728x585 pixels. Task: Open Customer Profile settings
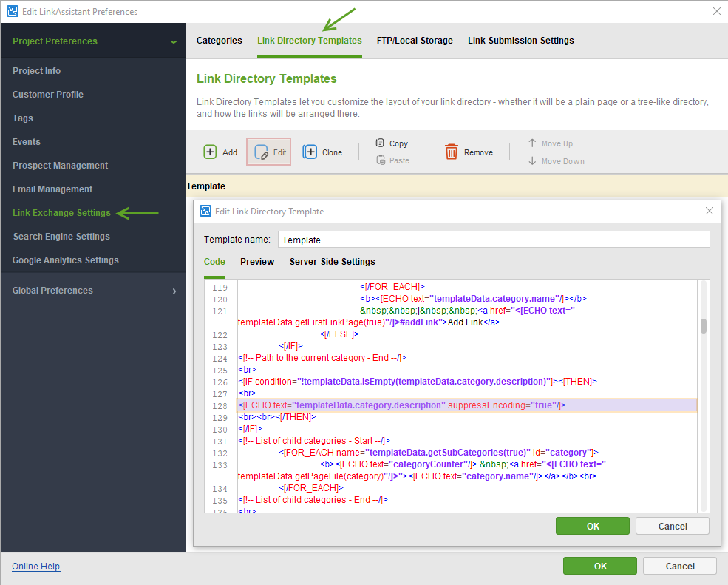pos(48,95)
